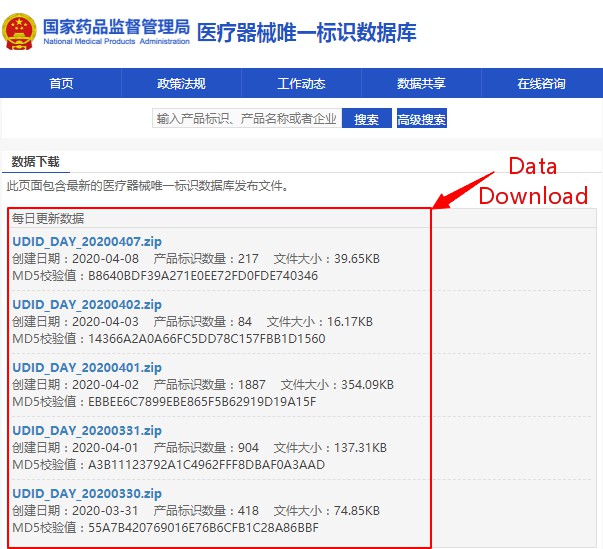Screen dimensions: 603x549
Task: Switch to the 数据下载 tab
Action: click(x=36, y=162)
